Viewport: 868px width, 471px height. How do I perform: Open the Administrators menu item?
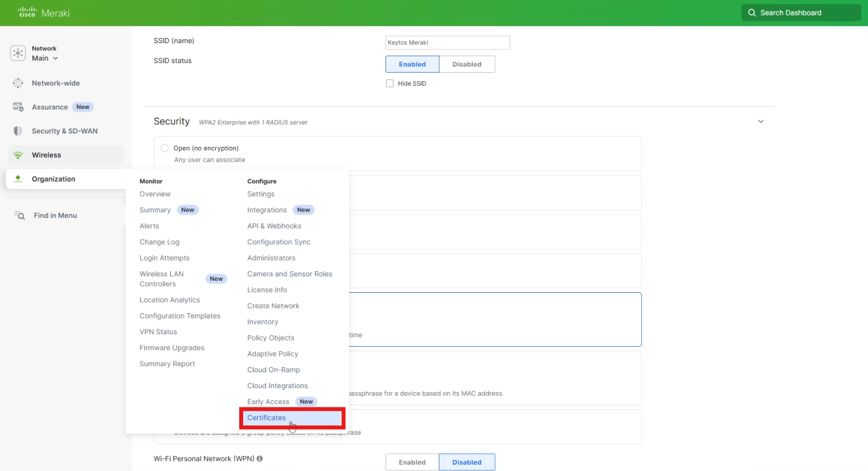point(271,258)
